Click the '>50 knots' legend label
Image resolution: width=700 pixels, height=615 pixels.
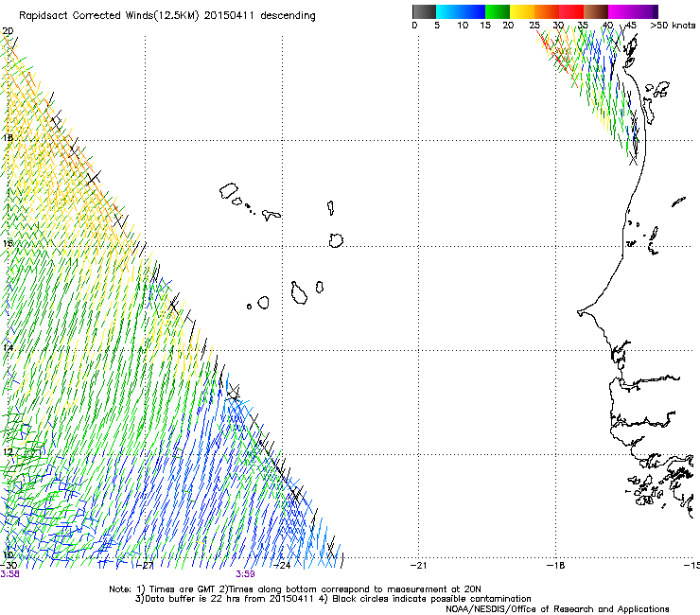click(673, 26)
